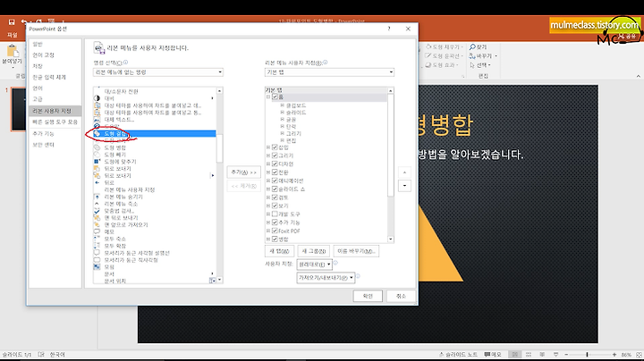Click the Find (찾기) magnifier icon in the ribbon
The height and width of the screenshot is (361, 644).
click(472, 47)
